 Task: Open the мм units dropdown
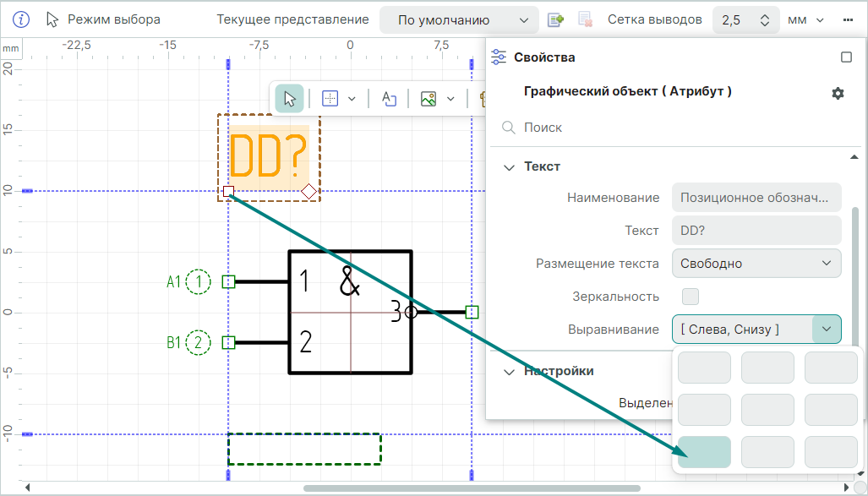click(x=805, y=19)
